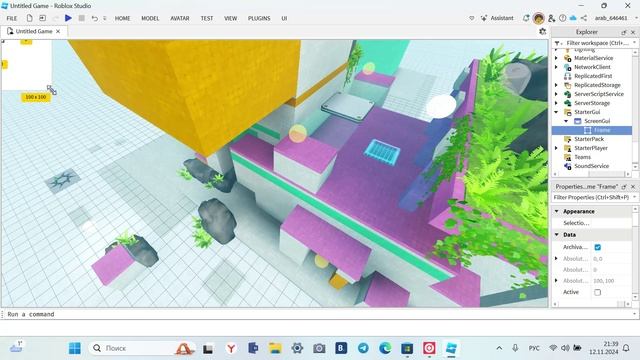
Task: Click the share icon
Action: pyautogui.click(x=584, y=18)
